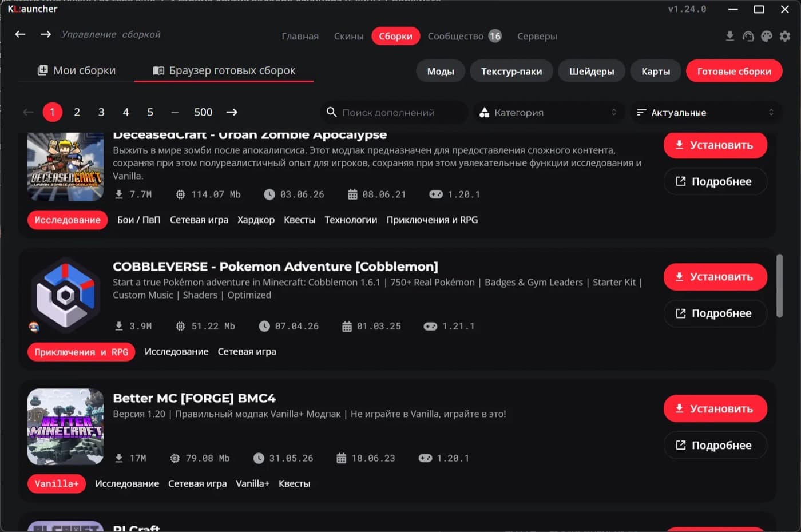Open the Скины tab
This screenshot has height=532, width=801.
click(349, 36)
